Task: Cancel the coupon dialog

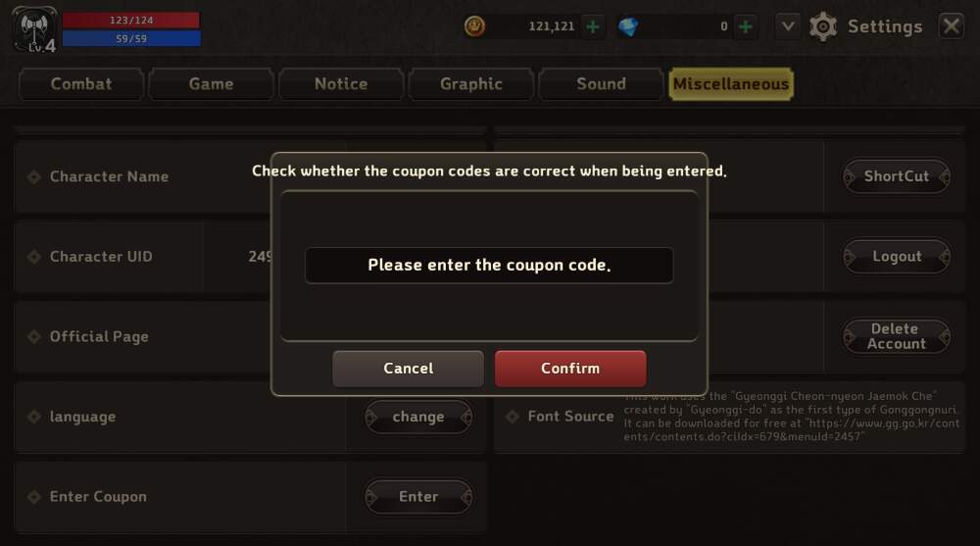Action: 408,369
